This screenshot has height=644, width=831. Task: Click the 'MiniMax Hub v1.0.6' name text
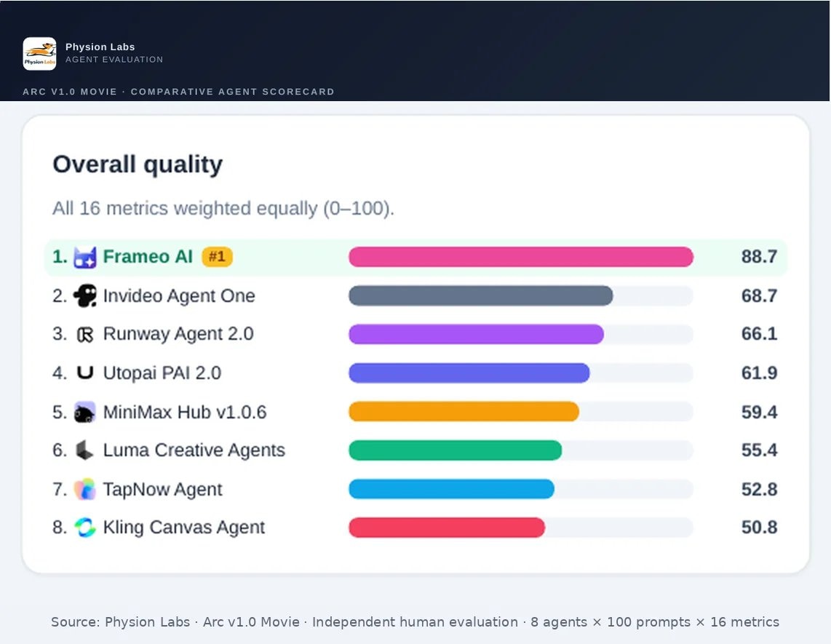185,412
